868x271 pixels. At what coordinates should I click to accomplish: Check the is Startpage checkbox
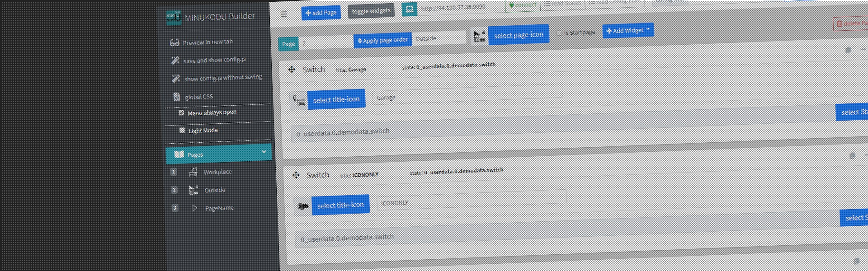pos(559,33)
